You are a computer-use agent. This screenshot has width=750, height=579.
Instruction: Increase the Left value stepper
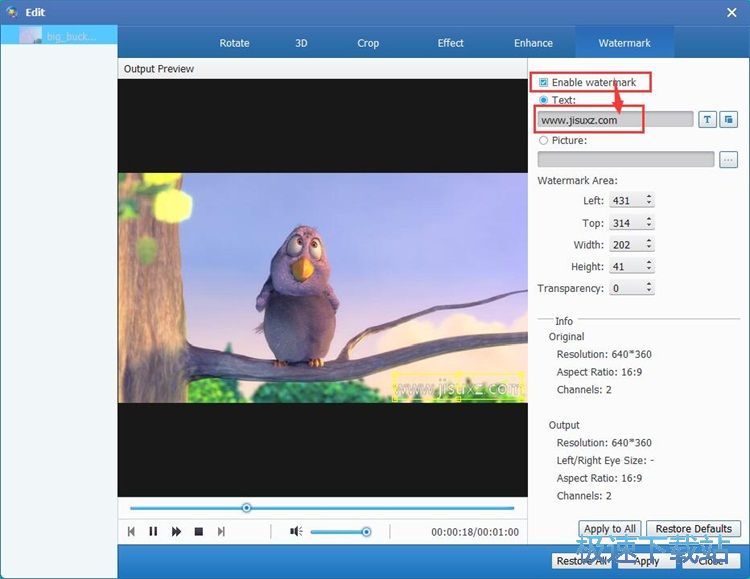click(x=649, y=196)
